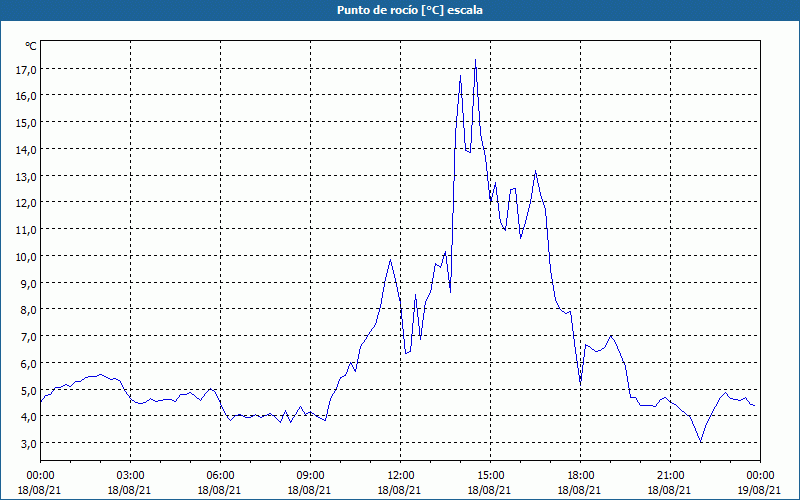Image resolution: width=800 pixels, height=500 pixels.
Task: Click the 'Punto de rocío [°C] escala' title
Action: [x=410, y=10]
